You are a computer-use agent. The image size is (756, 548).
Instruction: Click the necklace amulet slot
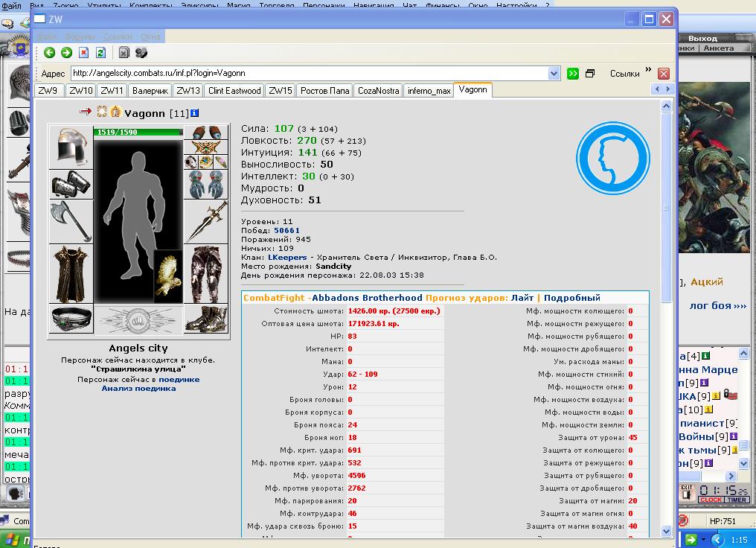[206, 147]
